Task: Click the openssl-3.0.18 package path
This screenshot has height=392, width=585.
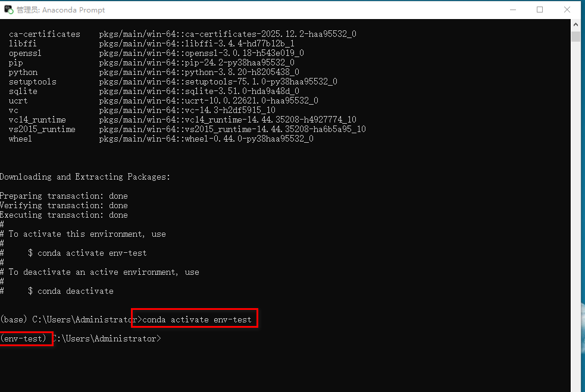Action: tap(202, 54)
